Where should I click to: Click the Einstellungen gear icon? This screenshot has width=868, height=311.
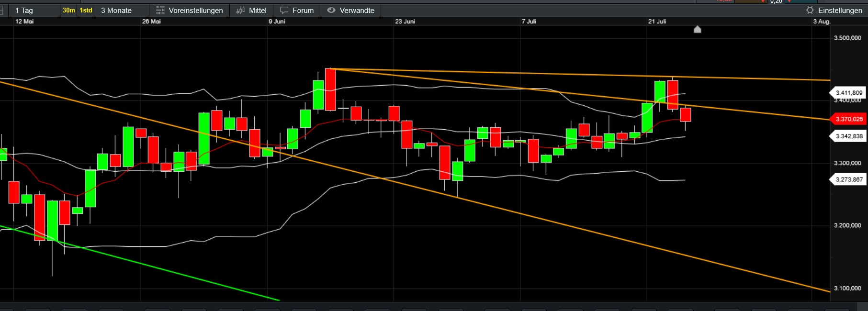pos(810,10)
